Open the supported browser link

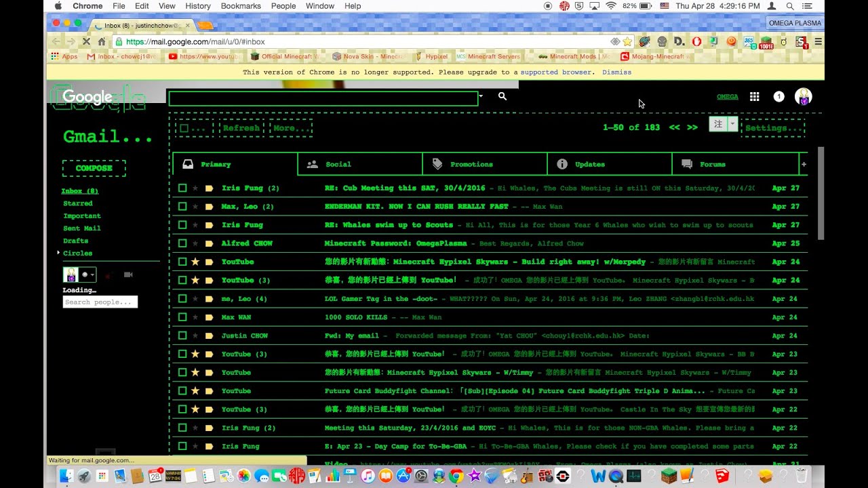tap(557, 72)
